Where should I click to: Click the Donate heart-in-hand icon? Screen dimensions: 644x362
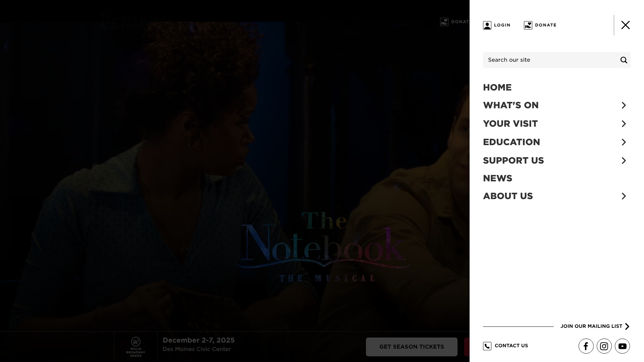point(528,25)
